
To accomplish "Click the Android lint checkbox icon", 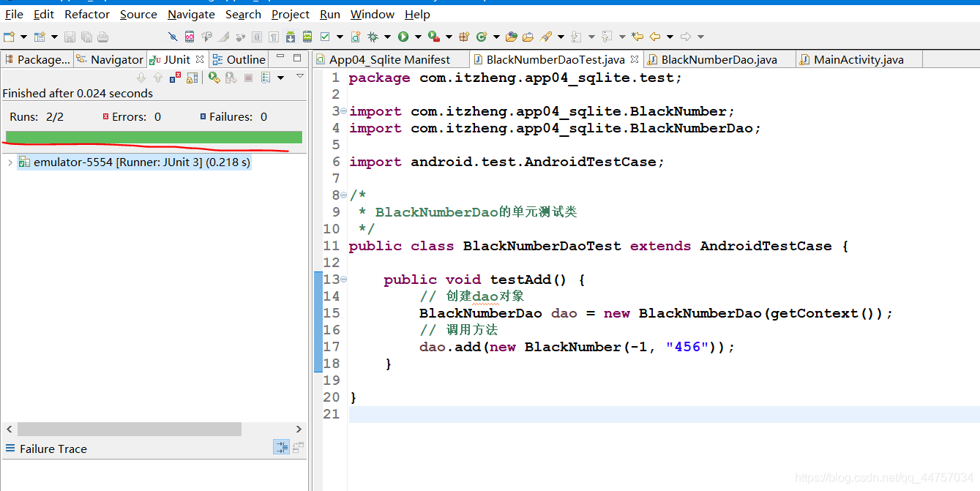I will [324, 37].
